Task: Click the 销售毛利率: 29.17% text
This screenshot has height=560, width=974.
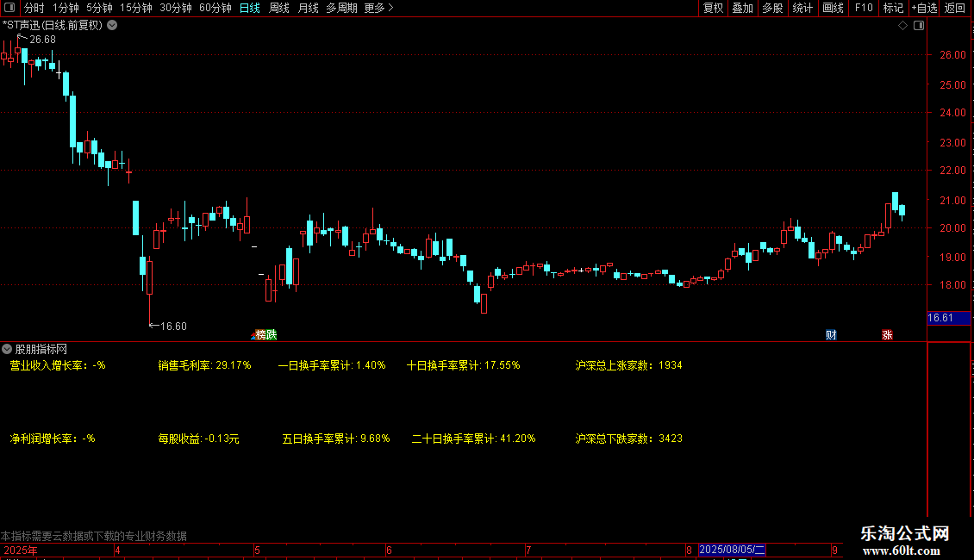Action: coord(204,365)
